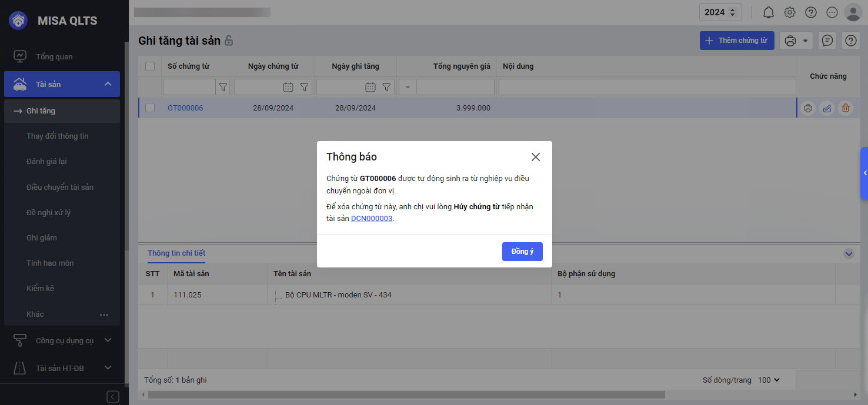Select Điều chuyển tài sản in sidebar
The width and height of the screenshot is (868, 405).
pos(60,187)
